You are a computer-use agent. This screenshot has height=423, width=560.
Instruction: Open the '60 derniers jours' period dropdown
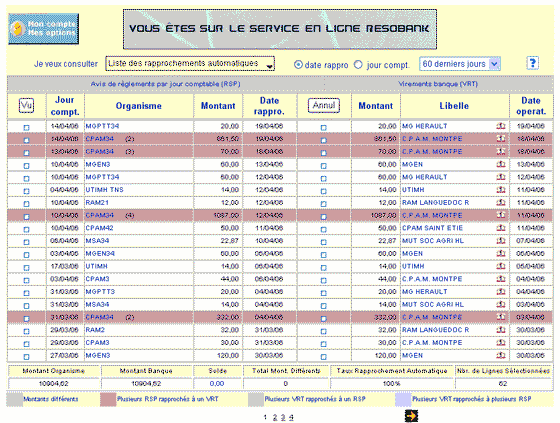pos(460,64)
